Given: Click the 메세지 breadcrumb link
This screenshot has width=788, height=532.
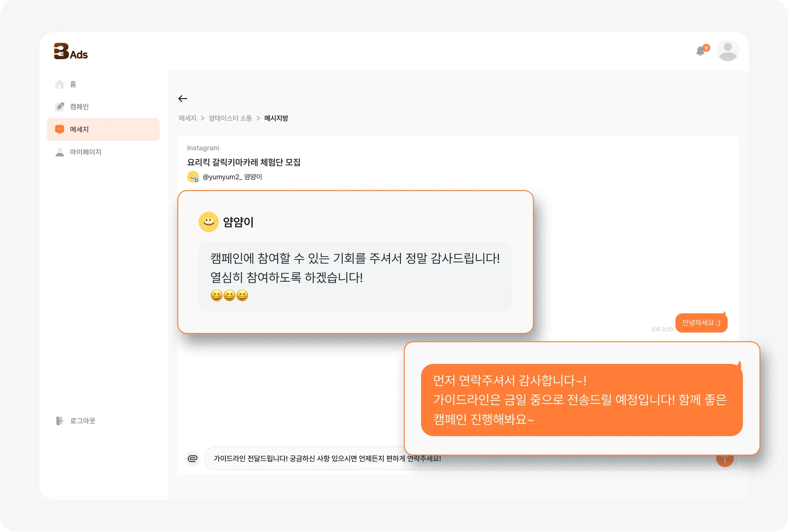Looking at the screenshot, I should tap(187, 118).
